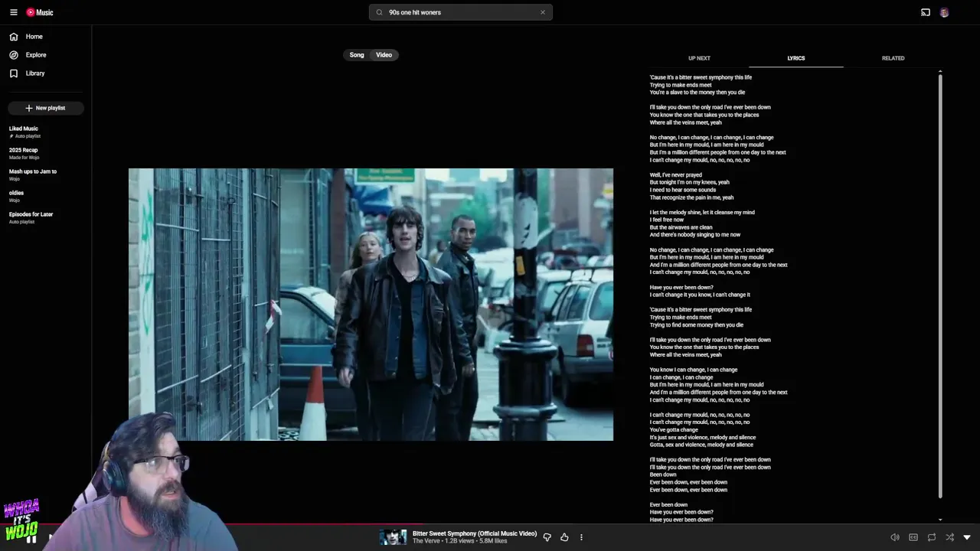Viewport: 980px width, 551px height.
Task: Open the song's three-dot menu
Action: [581, 537]
